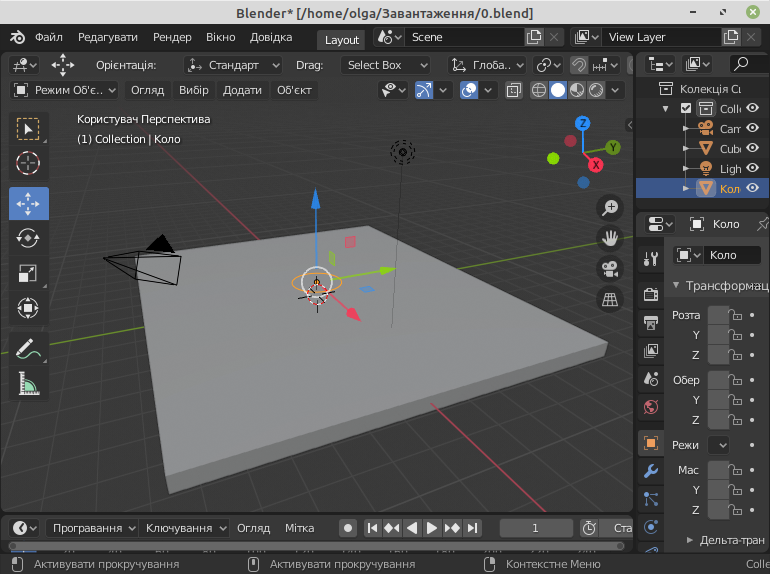Toggle gizmo display button

pos(423,90)
